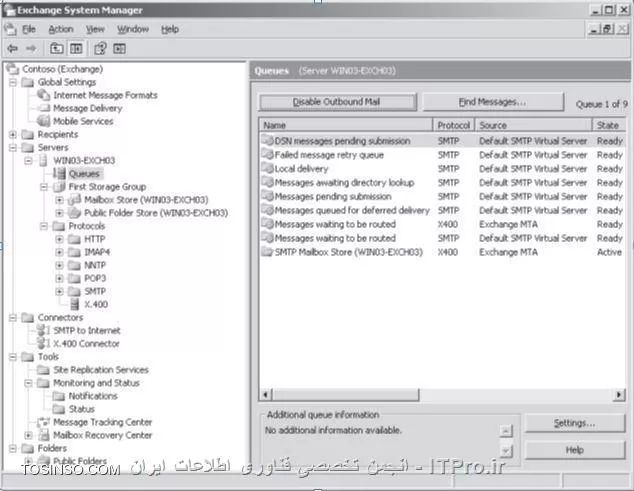Click the X.400 Connector icon
634x491 pixels.
point(43,343)
